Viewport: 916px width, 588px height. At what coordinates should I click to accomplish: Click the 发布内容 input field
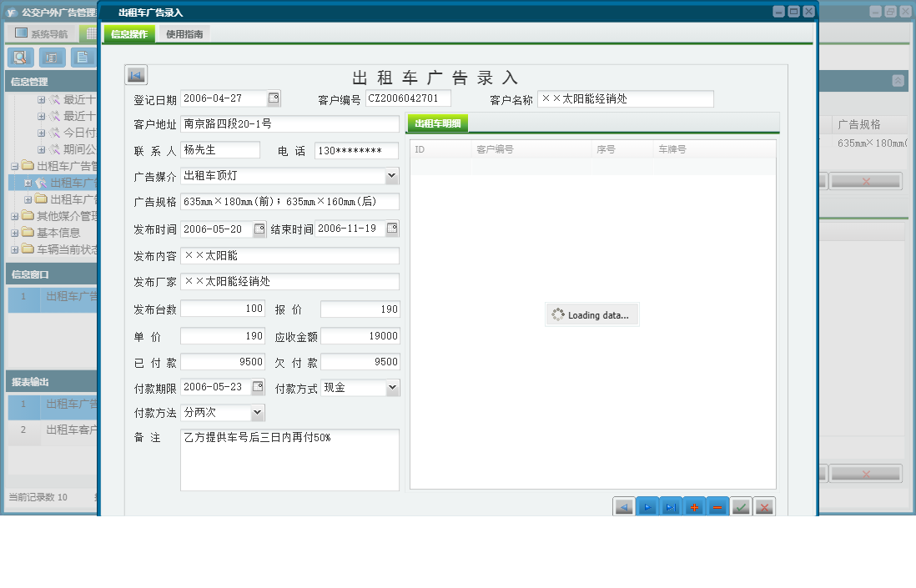click(x=289, y=256)
